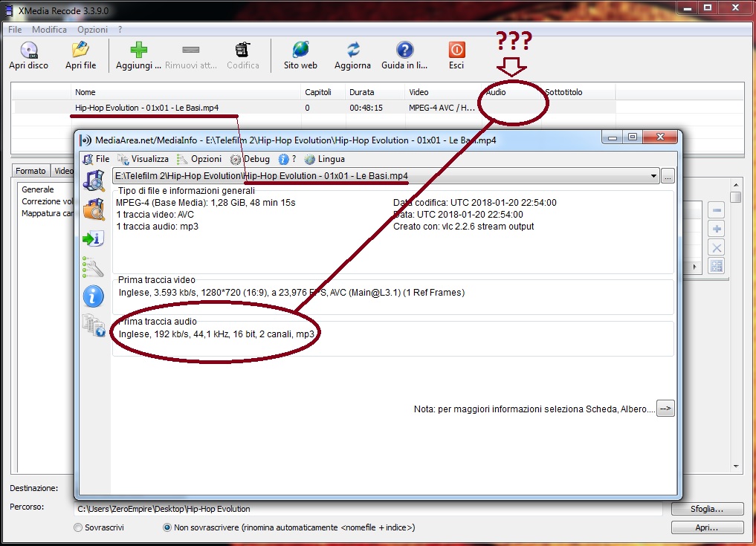Check for updates with Aggiorna
The height and width of the screenshot is (546, 756).
coord(353,50)
